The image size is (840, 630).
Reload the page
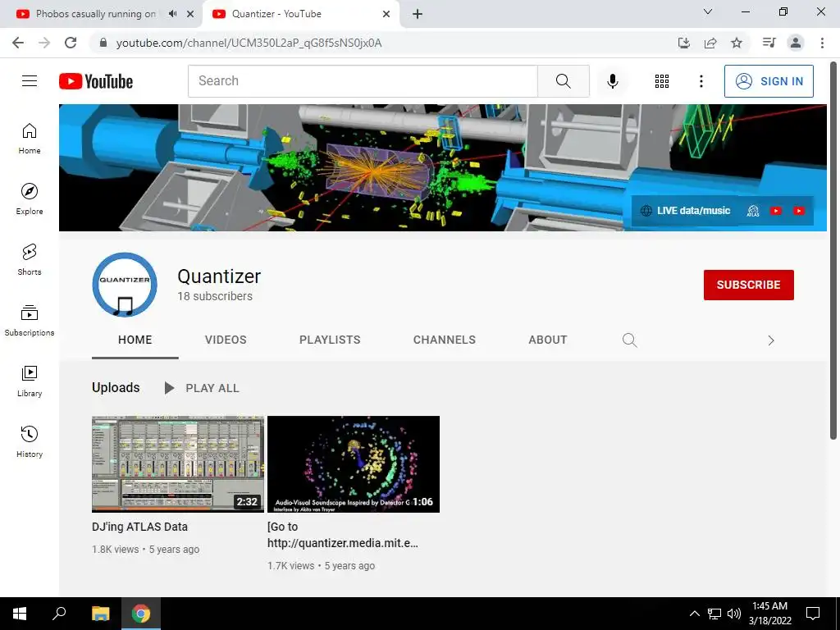click(x=71, y=43)
